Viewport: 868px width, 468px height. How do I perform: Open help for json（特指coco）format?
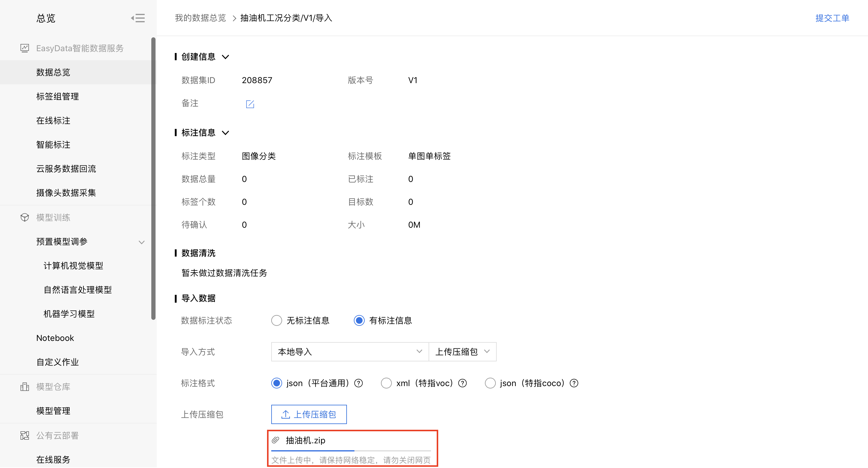point(574,383)
